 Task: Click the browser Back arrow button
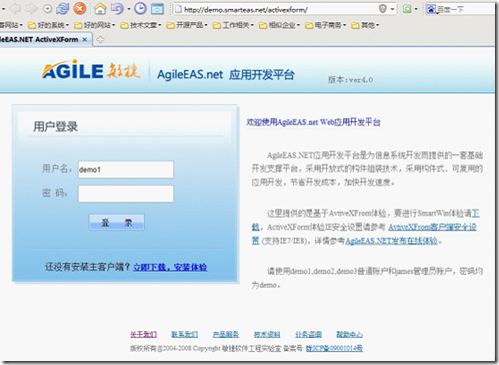[15, 9]
